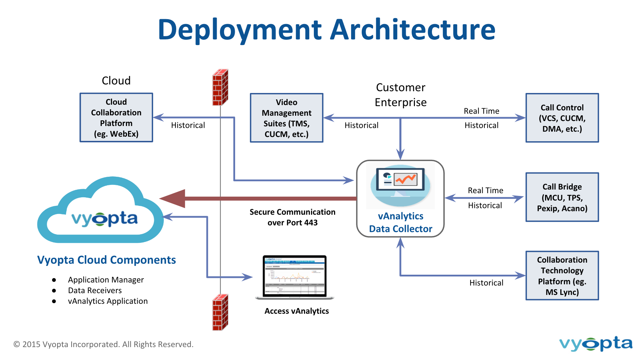Click 'Historical' label below Call Bridge Real Time
The image size is (644, 362).
pyautogui.click(x=485, y=205)
